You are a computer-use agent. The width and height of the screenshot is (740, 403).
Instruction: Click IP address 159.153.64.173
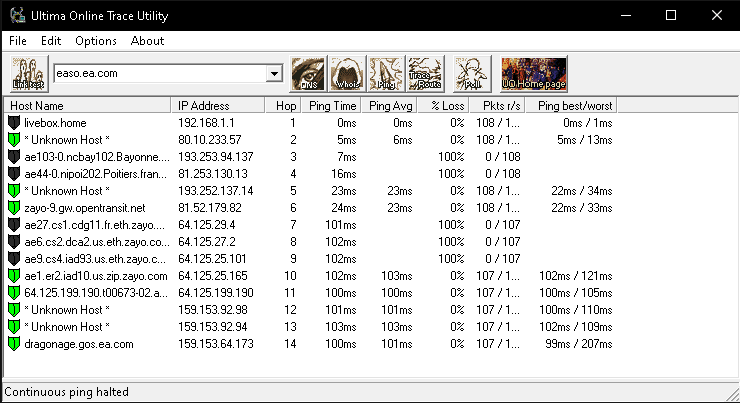(x=216, y=344)
